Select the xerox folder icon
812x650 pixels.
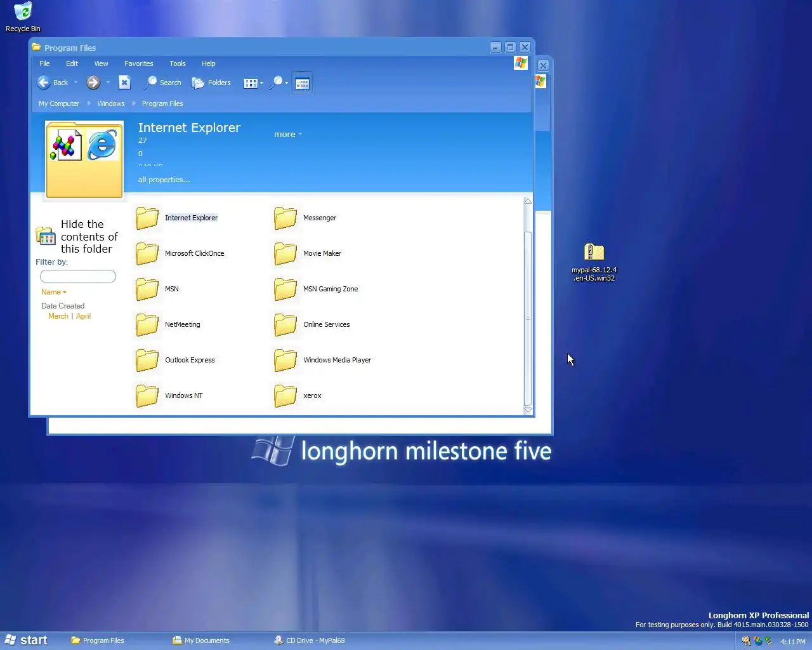(285, 395)
